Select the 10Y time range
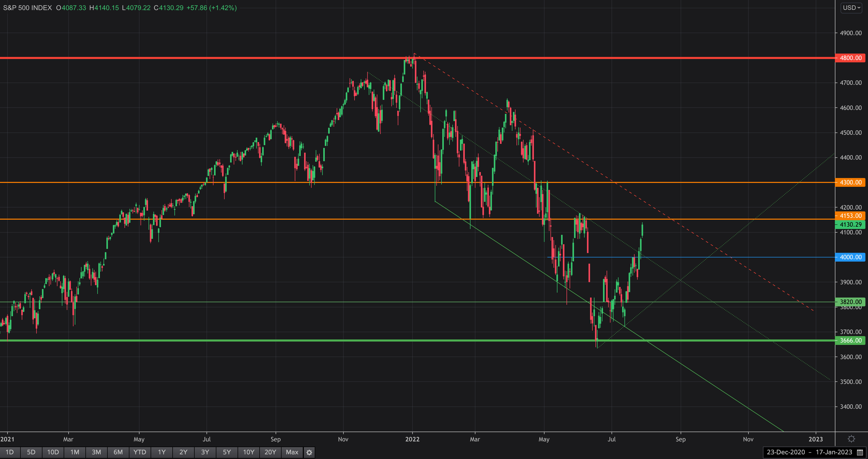The height and width of the screenshot is (459, 868). [249, 452]
